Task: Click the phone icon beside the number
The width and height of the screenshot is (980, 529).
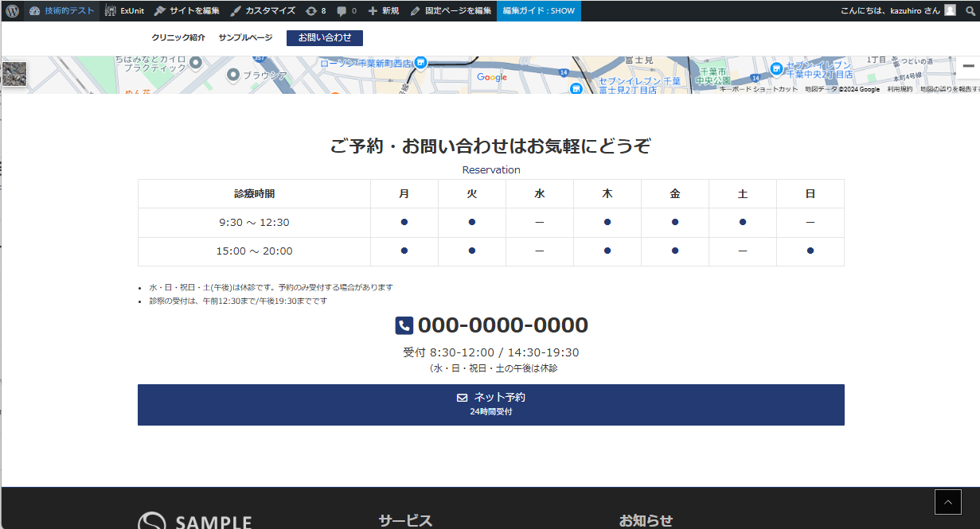Action: [x=404, y=325]
